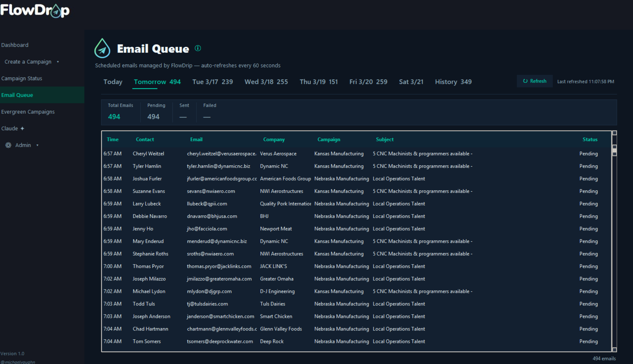Go to Evergreen Campaigns page
The height and width of the screenshot is (364, 633).
coord(28,112)
